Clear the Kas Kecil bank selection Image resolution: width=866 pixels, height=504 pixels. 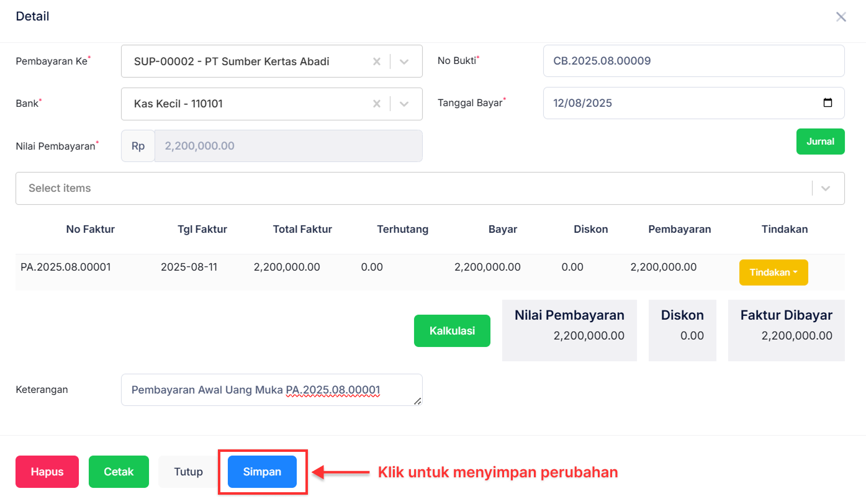pyautogui.click(x=377, y=104)
